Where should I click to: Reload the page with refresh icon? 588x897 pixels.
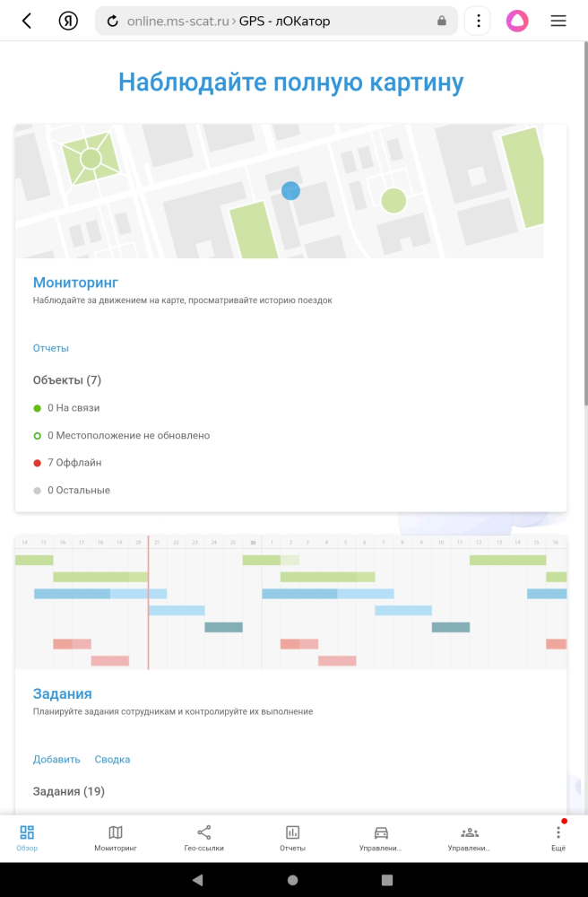(113, 22)
